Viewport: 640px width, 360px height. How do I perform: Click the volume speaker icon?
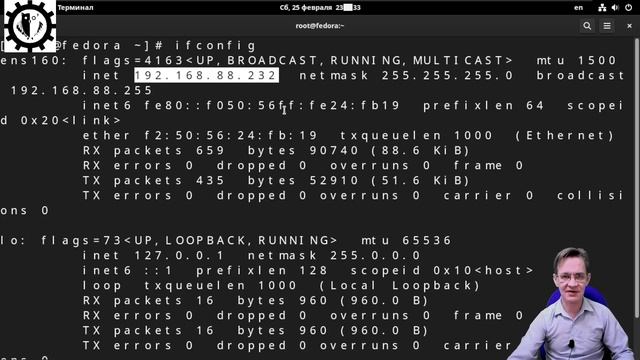tap(615, 7)
